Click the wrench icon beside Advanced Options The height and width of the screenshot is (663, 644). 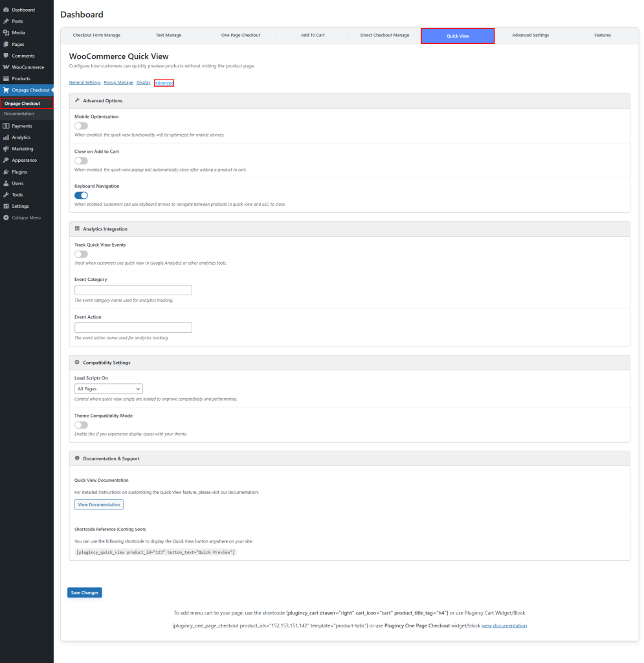tap(77, 100)
